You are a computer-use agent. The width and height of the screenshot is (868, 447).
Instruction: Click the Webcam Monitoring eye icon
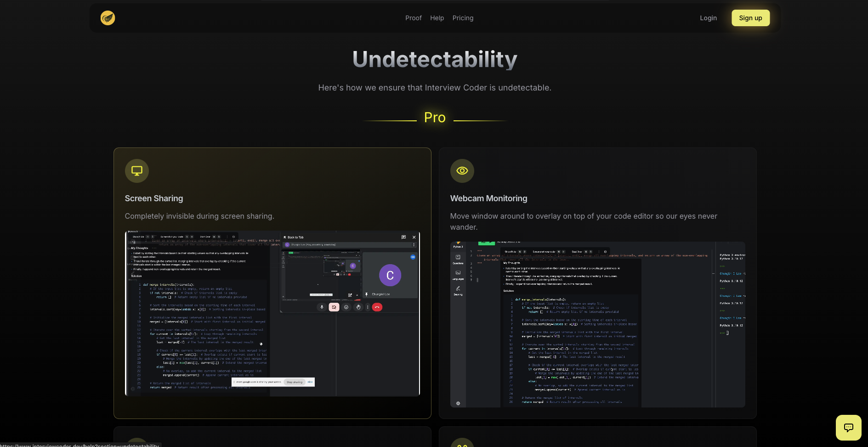point(462,171)
